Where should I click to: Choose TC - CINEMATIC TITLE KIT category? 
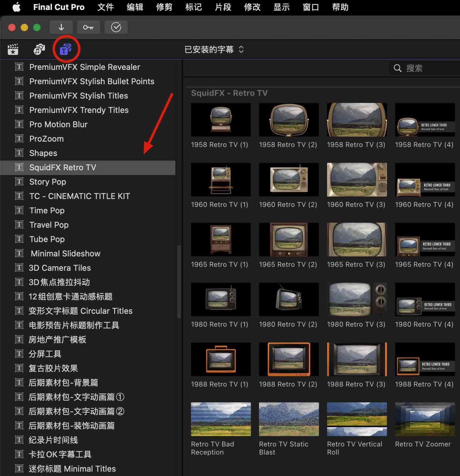pos(79,196)
